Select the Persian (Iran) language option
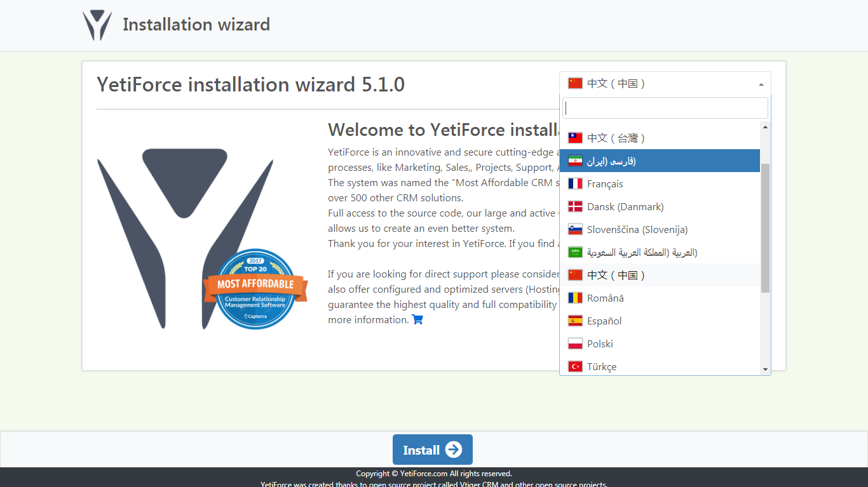868x487 pixels. (660, 161)
